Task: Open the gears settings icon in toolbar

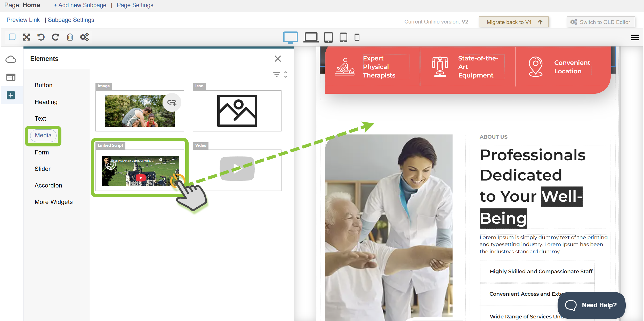Action: 84,37
